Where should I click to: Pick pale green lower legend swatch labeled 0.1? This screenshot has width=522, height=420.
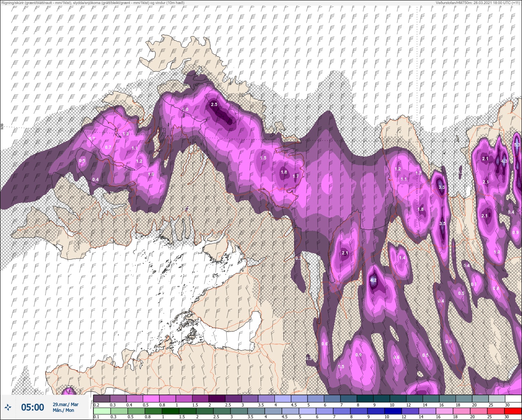point(102,411)
